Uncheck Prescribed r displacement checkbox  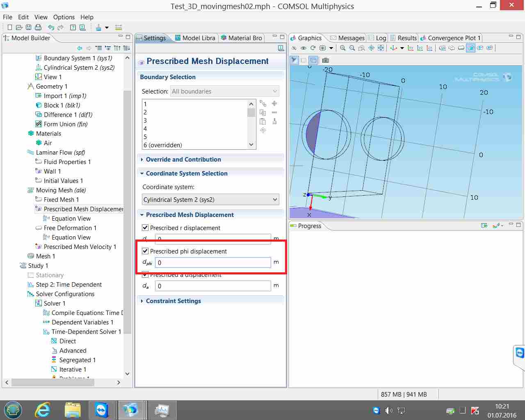coord(145,228)
